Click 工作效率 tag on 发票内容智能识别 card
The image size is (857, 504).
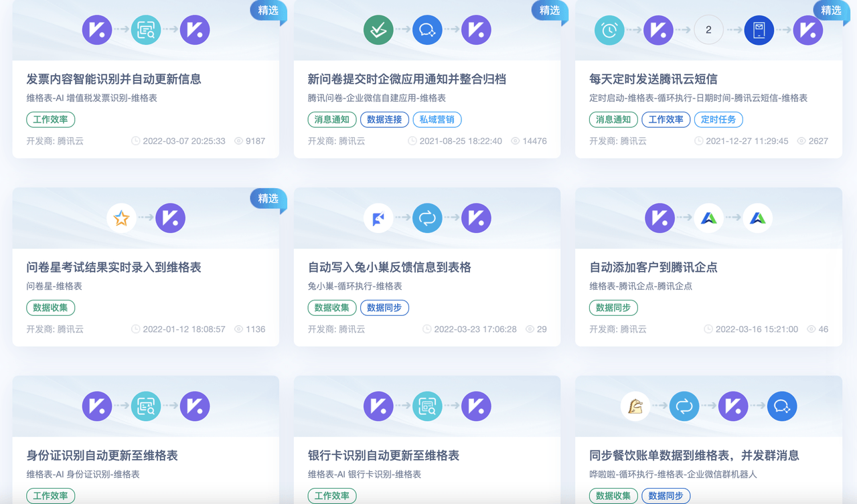(51, 120)
